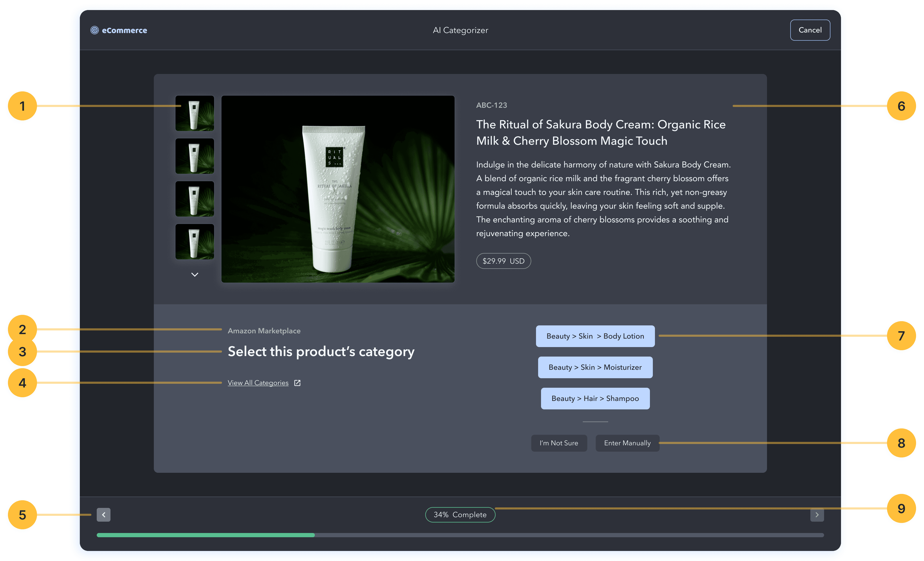Screen dimensions: 924x561
Task: Expand more thumbnails with the down chevron
Action: [195, 275]
